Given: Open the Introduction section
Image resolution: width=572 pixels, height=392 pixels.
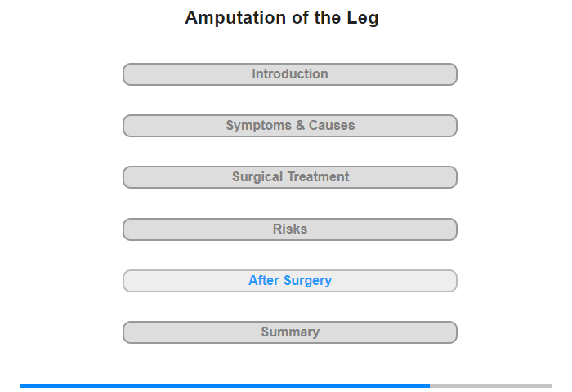Looking at the screenshot, I should (x=290, y=74).
